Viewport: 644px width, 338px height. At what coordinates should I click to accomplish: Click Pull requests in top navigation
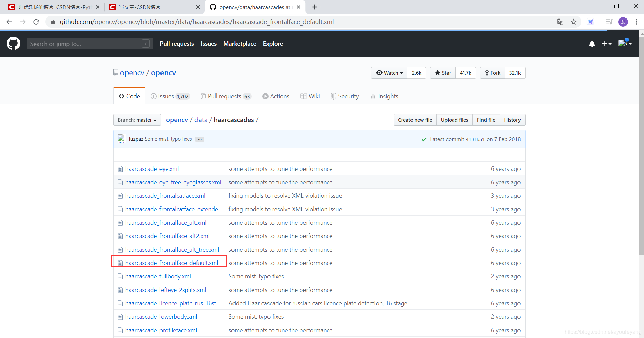click(x=177, y=44)
